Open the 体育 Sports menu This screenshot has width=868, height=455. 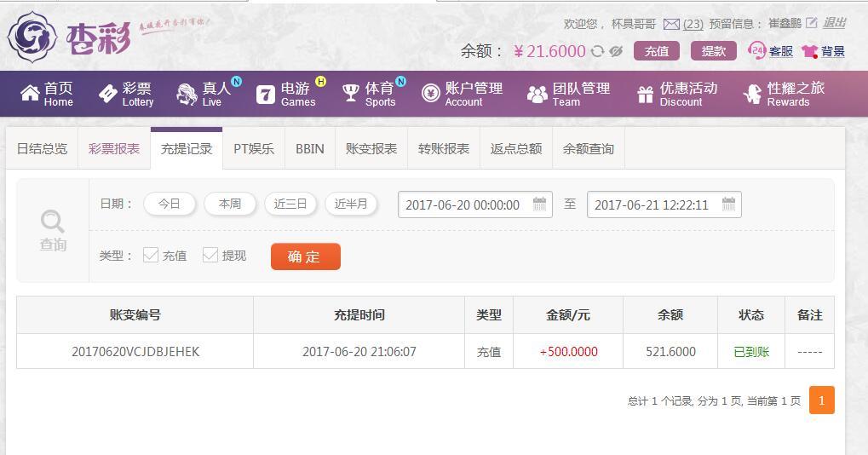pyautogui.click(x=369, y=94)
